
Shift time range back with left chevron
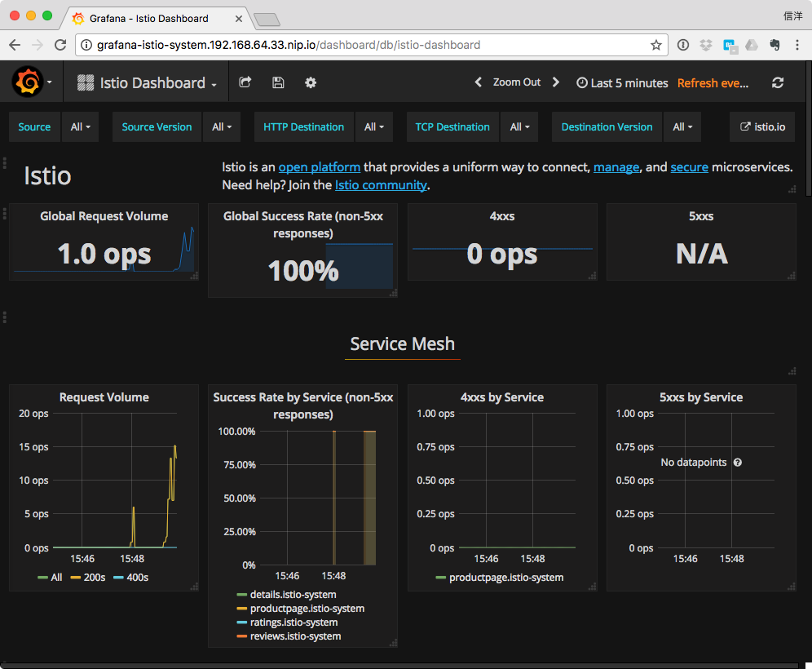479,82
